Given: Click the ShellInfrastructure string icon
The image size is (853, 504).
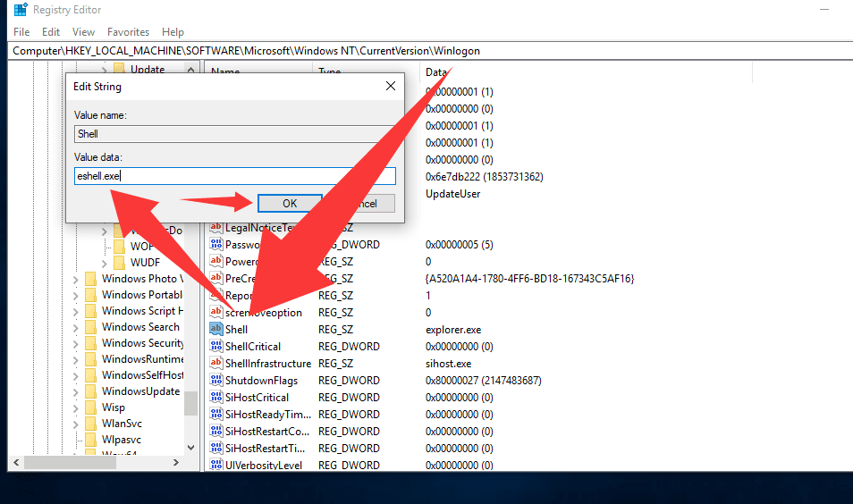Looking at the screenshot, I should (216, 363).
